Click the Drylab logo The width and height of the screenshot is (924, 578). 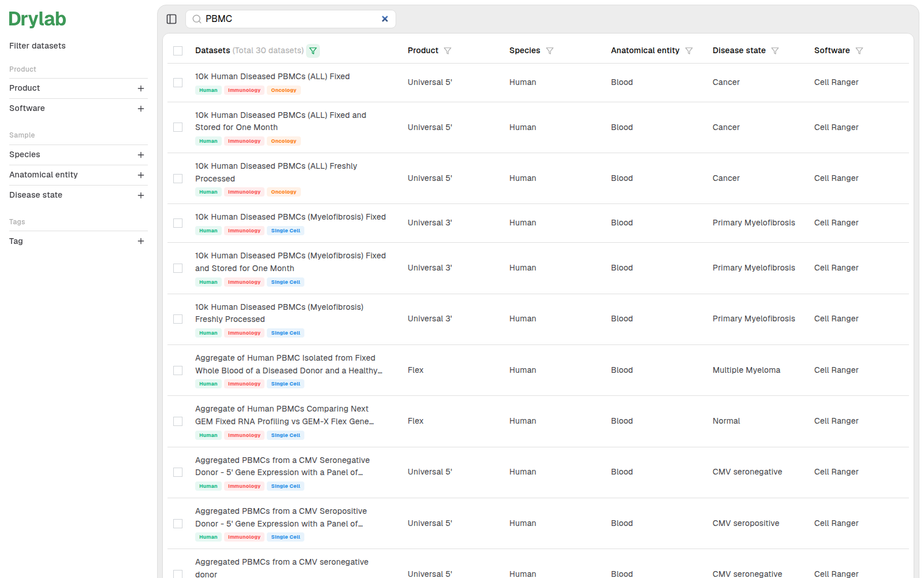(38, 19)
